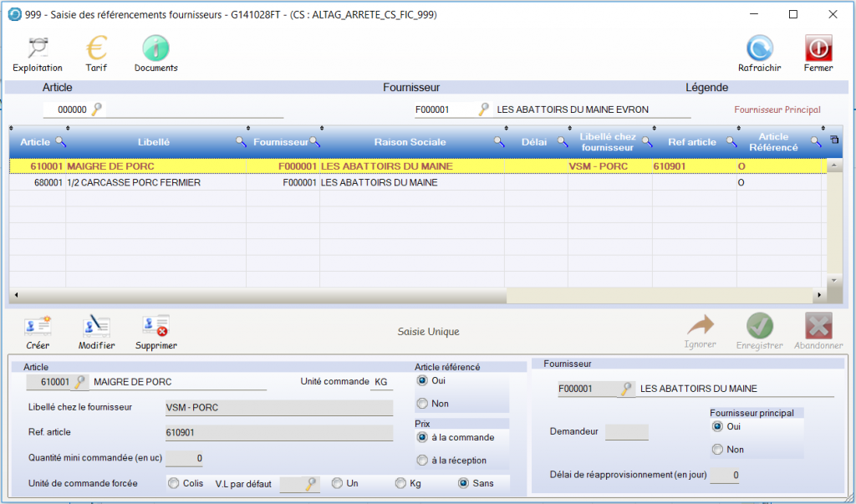Open the Documents info icon
Viewport: 856px width, 504px height.
[155, 48]
